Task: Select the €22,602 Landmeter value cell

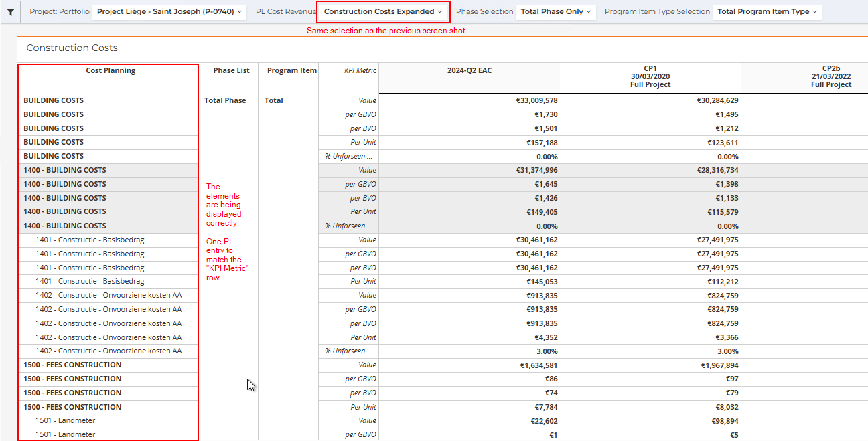Action: 544,421
